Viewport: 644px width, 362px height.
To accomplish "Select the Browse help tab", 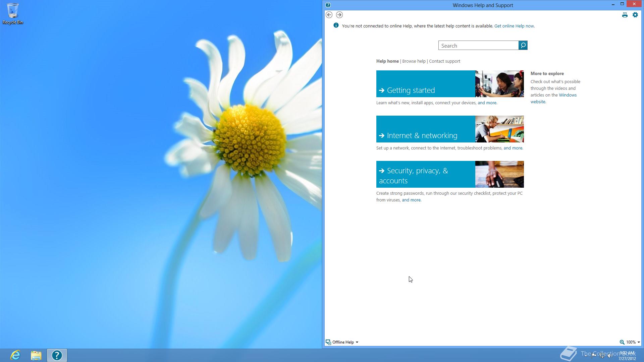I will (x=414, y=61).
